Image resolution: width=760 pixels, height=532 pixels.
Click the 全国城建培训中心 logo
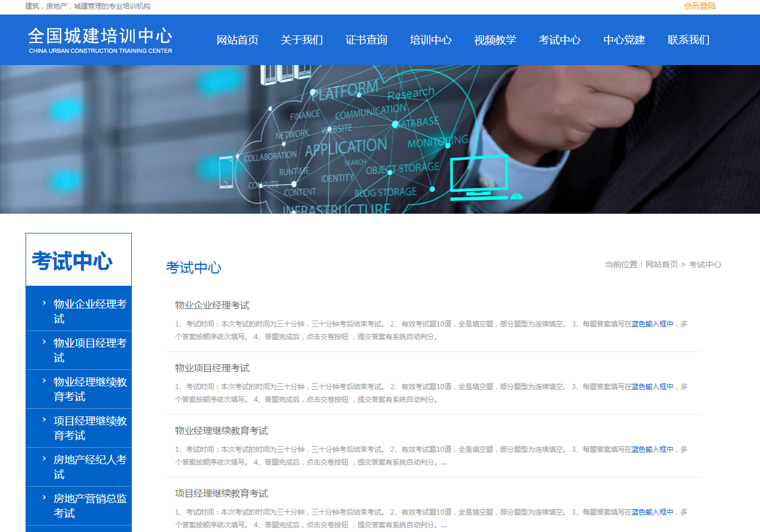pos(99,39)
